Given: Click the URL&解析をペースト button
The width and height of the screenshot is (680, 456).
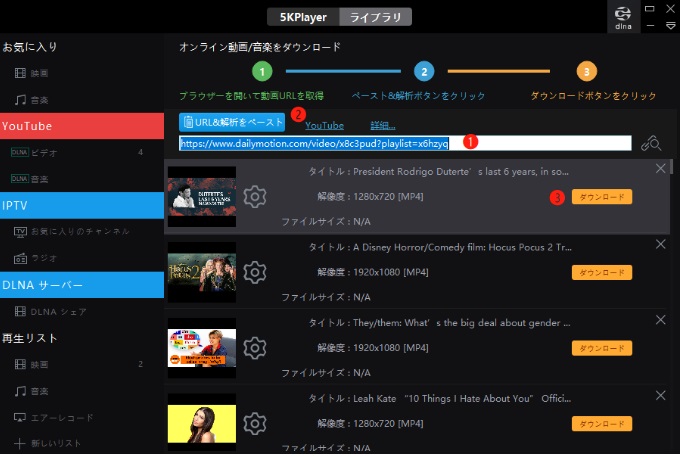Looking at the screenshot, I should pos(232,122).
